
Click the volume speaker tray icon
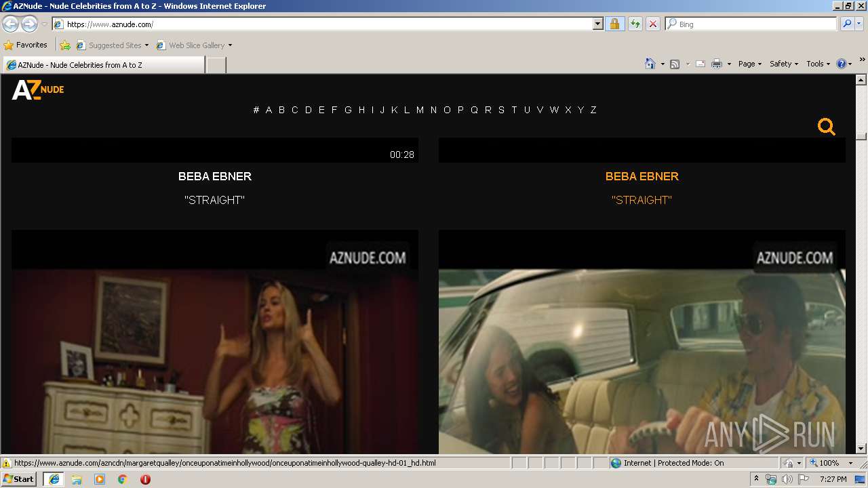point(787,479)
